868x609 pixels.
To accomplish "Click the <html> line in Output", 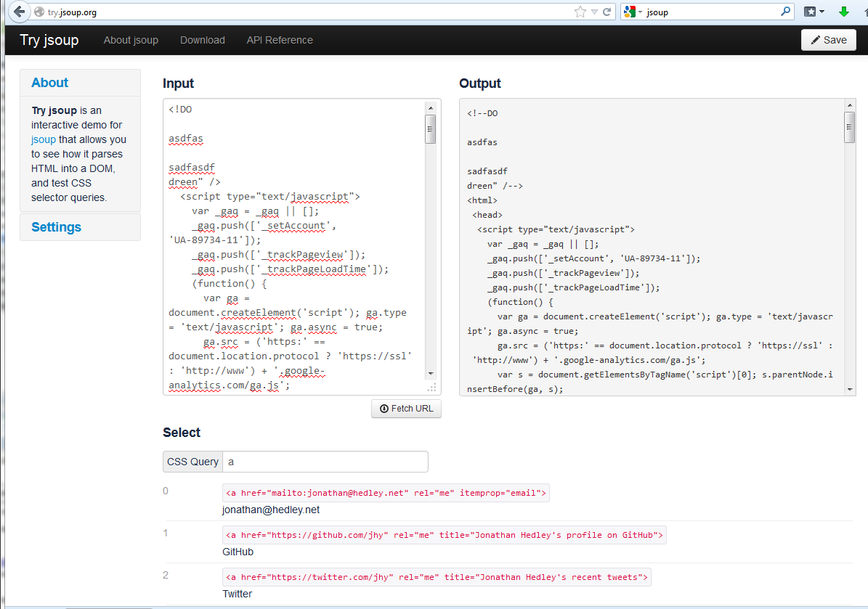I will click(x=482, y=200).
